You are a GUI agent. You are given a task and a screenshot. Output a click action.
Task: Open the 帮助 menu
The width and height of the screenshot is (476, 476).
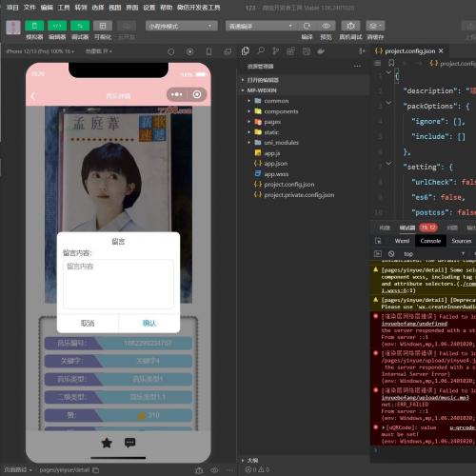[x=166, y=8]
